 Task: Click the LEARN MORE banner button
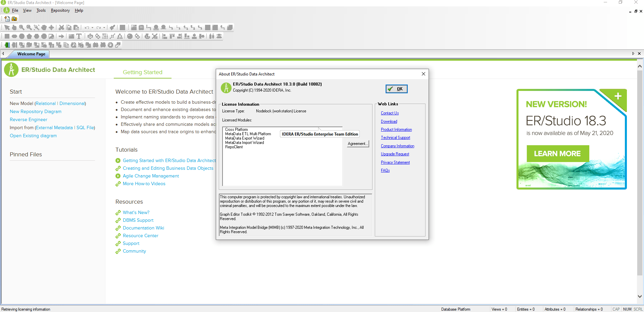(557, 154)
